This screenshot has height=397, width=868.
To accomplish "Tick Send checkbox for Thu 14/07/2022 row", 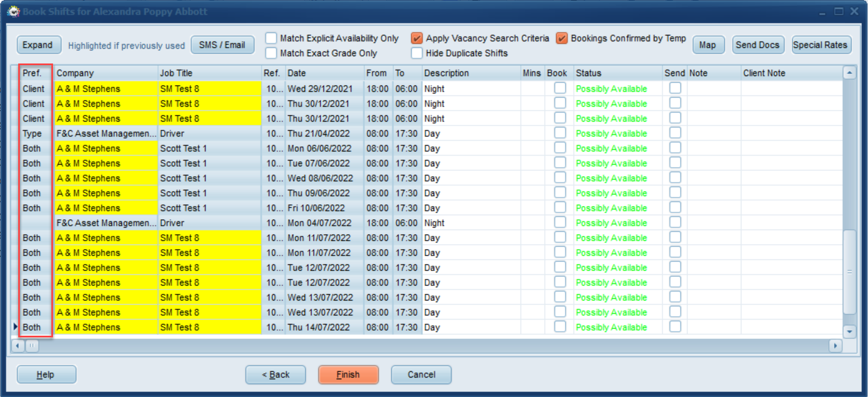I will coord(675,327).
